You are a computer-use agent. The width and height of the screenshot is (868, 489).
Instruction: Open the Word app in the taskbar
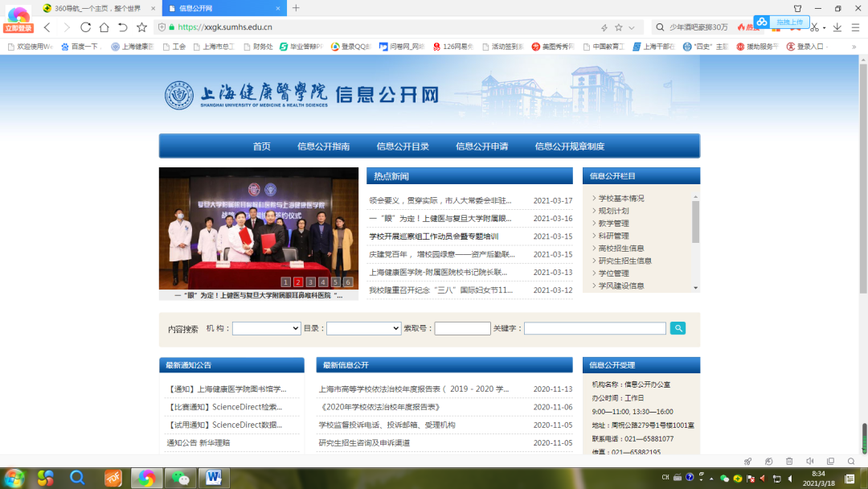tap(214, 478)
